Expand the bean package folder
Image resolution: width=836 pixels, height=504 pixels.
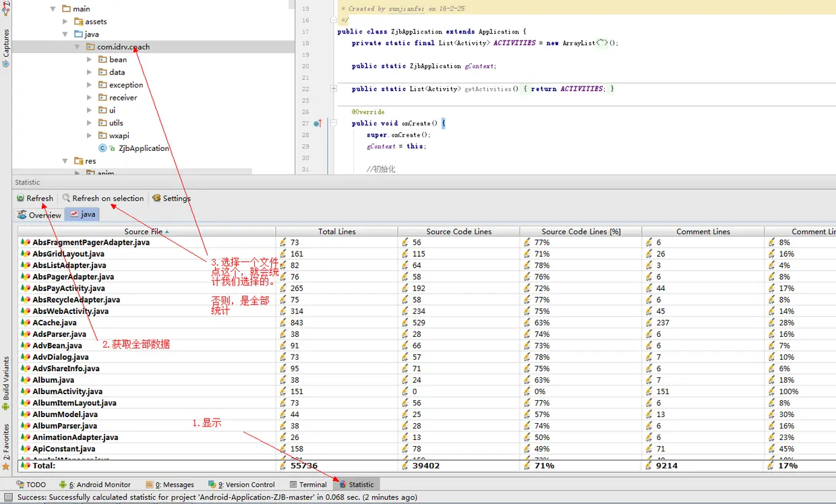90,59
